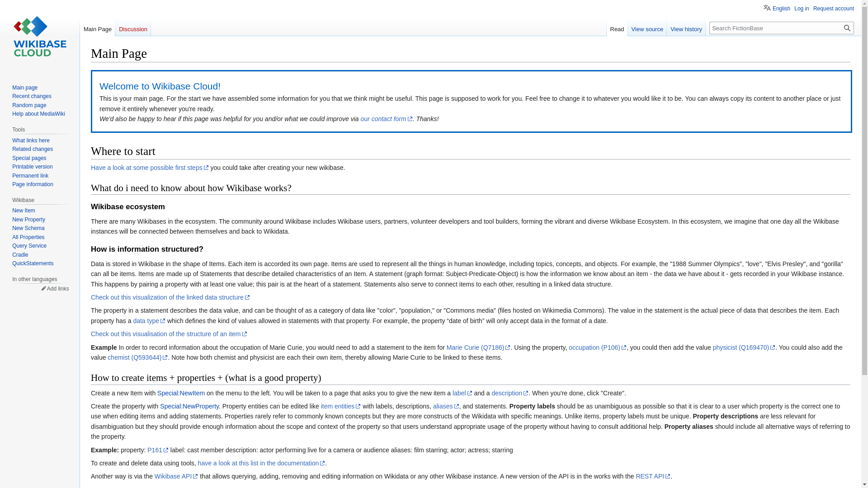Click Special:NewProperty link
The width and height of the screenshot is (868, 488).
(189, 406)
